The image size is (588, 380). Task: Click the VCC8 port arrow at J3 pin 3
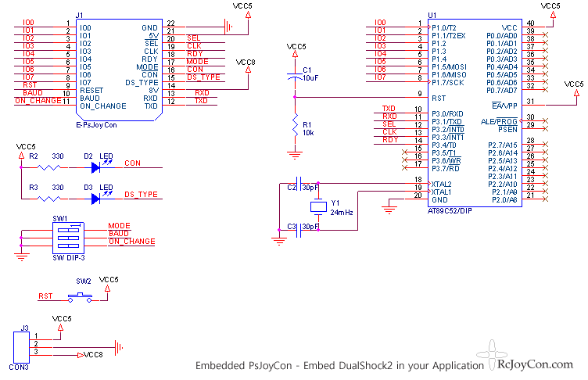[81, 355]
